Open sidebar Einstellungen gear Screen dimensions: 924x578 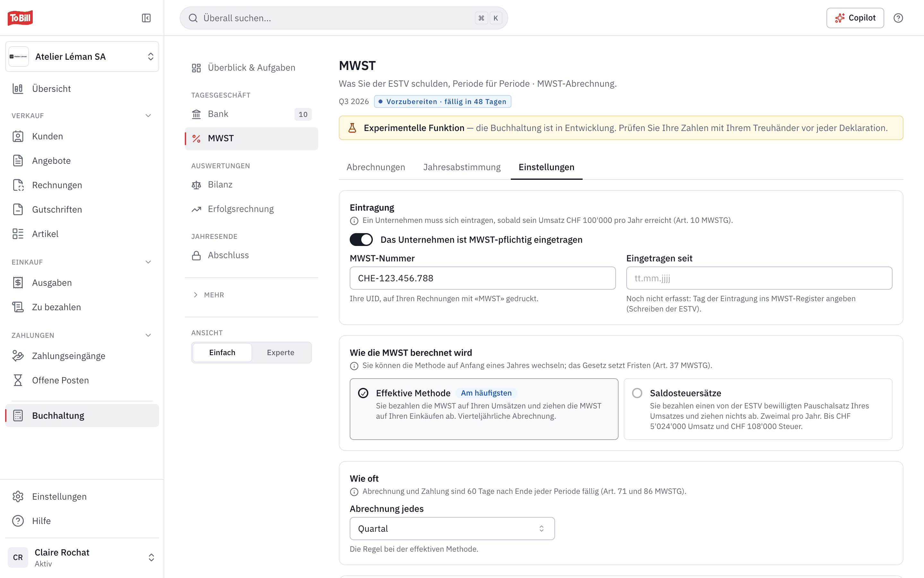click(82, 496)
